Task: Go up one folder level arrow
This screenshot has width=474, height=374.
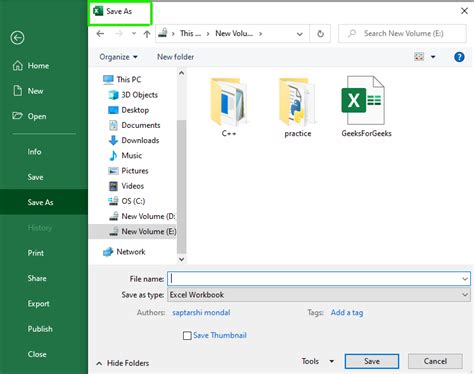Action: 147,34
